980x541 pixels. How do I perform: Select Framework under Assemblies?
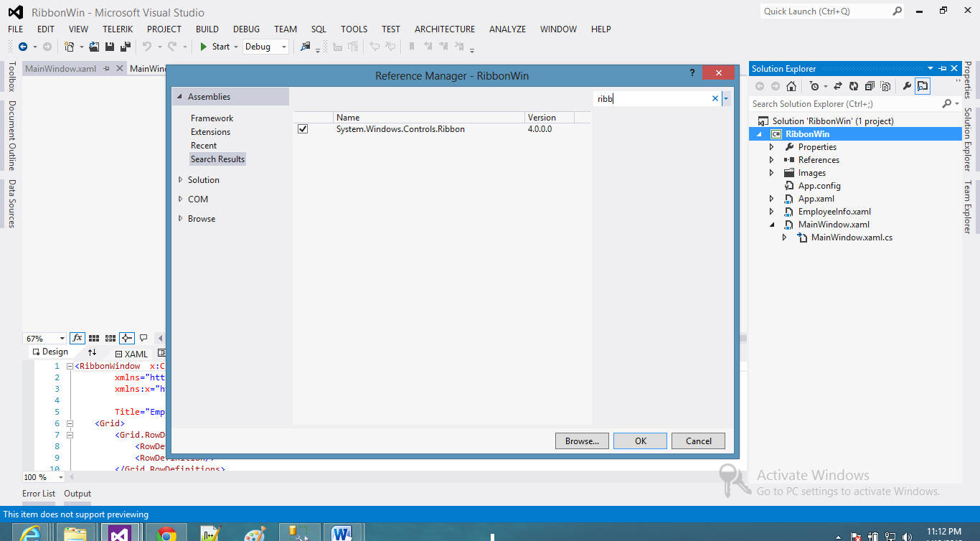pyautogui.click(x=212, y=118)
